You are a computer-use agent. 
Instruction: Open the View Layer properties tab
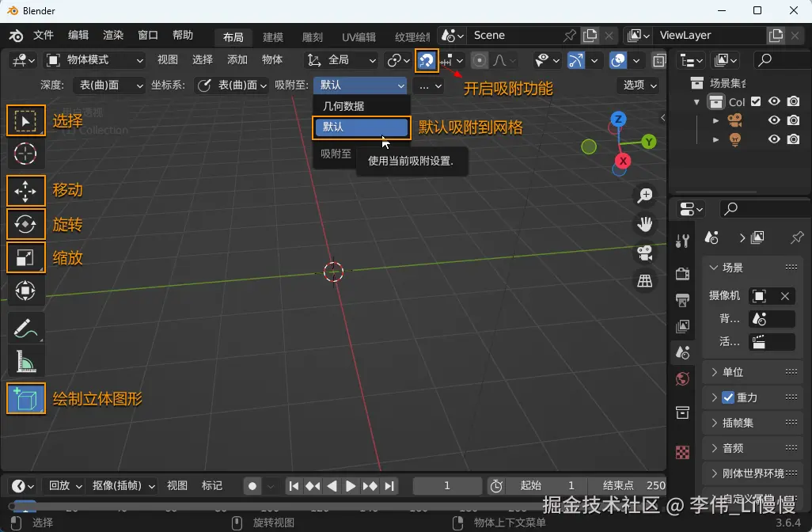[682, 326]
